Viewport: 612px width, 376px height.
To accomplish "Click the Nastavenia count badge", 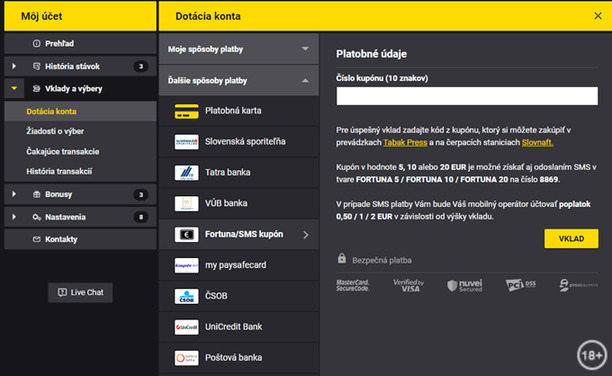I will (x=141, y=217).
